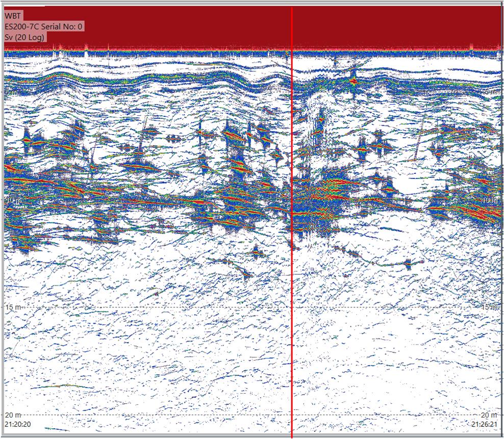504x439 pixels.
Task: Open the Sv (20 Log) display mode label
Action: [x=23, y=37]
